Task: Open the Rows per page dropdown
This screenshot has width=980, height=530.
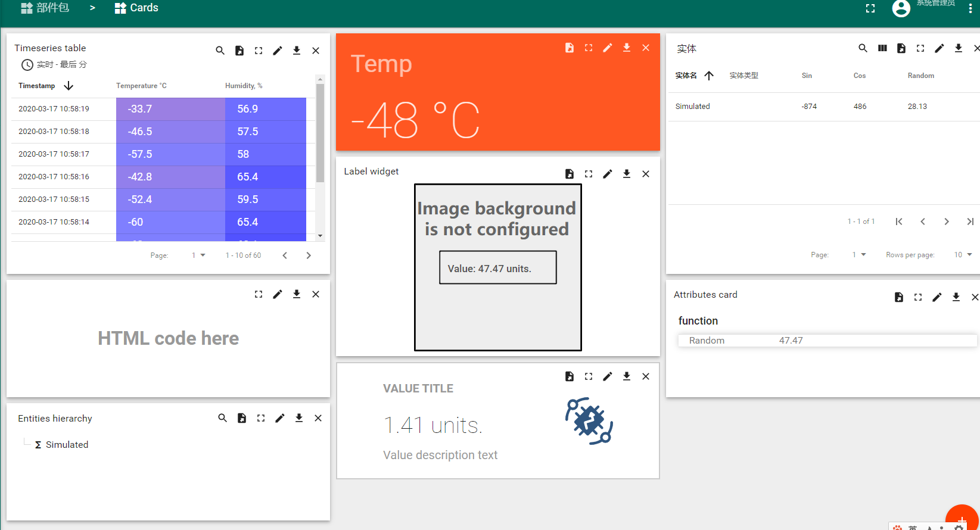Action: pyautogui.click(x=963, y=255)
